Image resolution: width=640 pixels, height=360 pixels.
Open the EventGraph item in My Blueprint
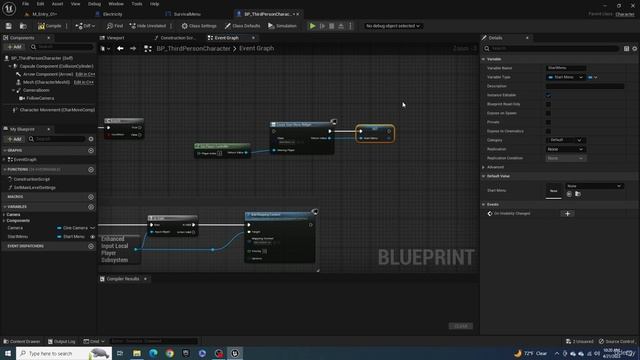pyautogui.click(x=25, y=160)
